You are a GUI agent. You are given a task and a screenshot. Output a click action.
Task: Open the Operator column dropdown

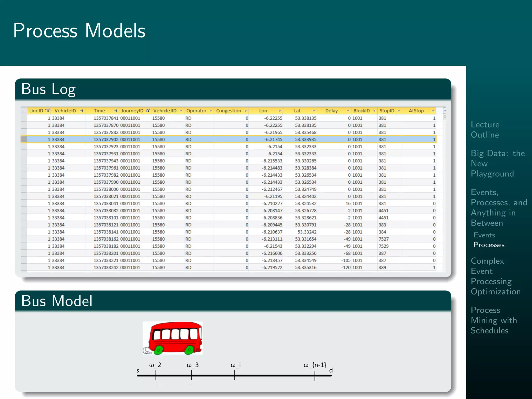(x=211, y=111)
